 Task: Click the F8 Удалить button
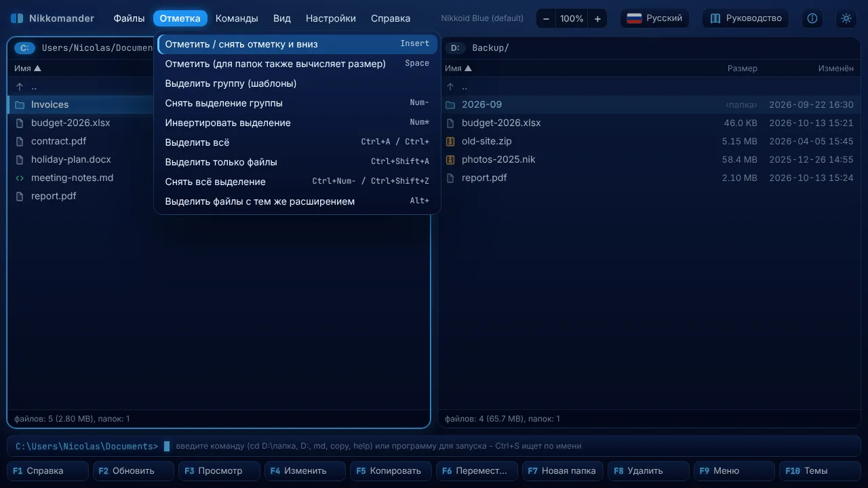point(649,470)
